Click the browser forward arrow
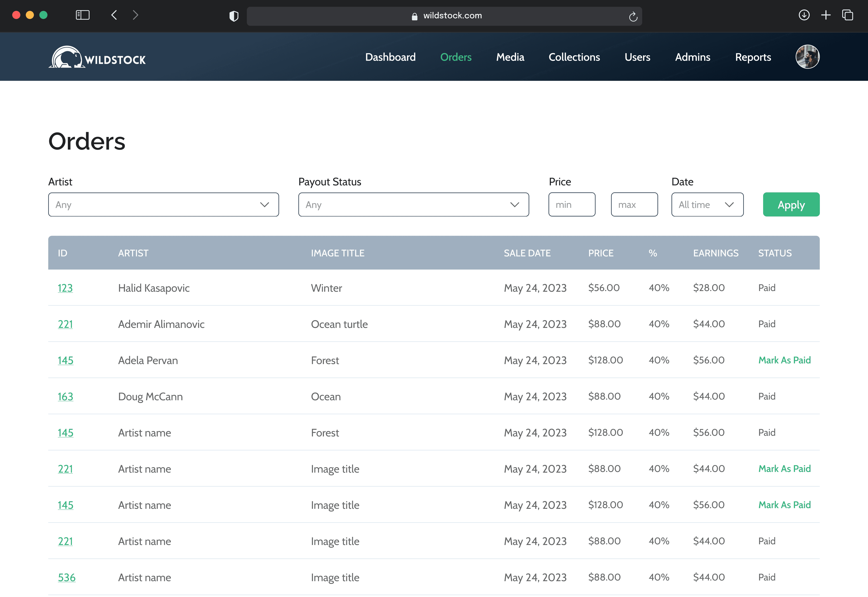The width and height of the screenshot is (868, 597). (x=135, y=15)
